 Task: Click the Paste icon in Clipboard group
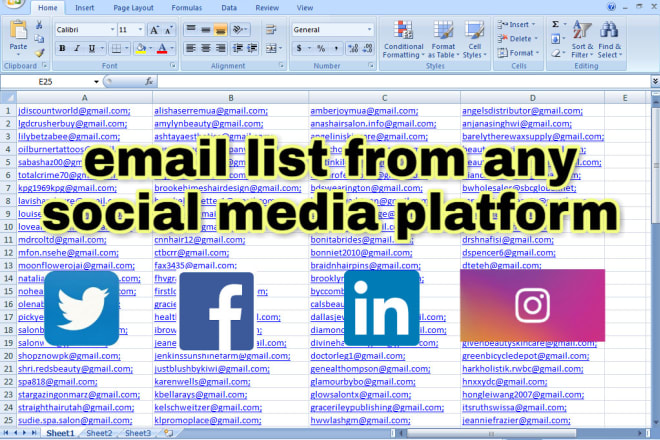coord(19,30)
